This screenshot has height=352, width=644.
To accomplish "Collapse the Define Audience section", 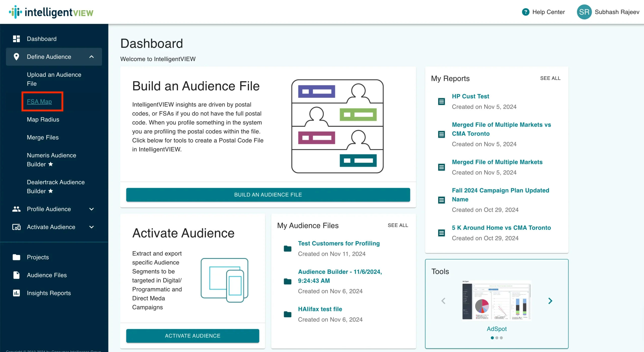I will click(x=91, y=57).
